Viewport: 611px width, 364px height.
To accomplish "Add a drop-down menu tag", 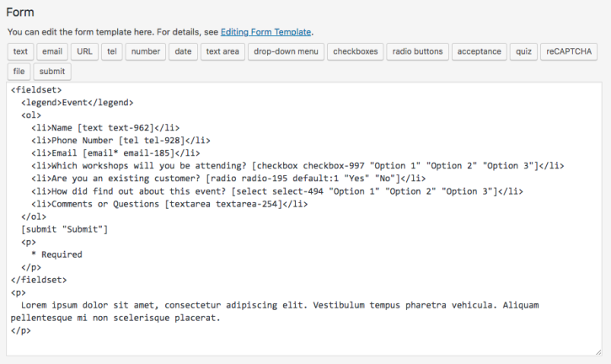I will coord(287,51).
